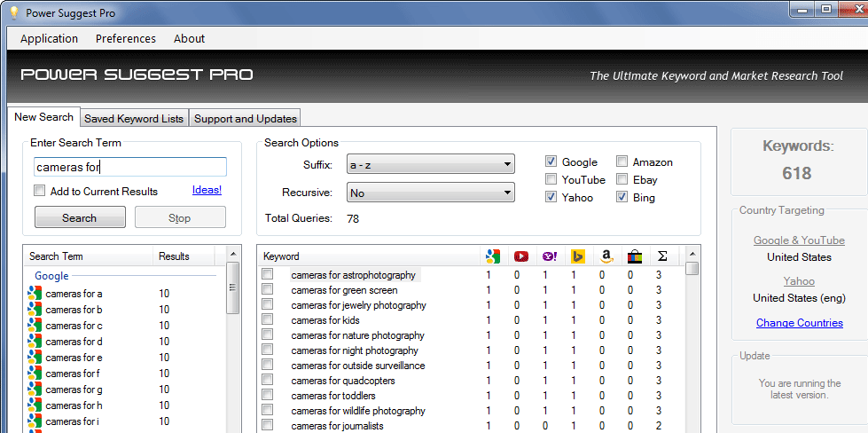Select the 'cameras for nature photography' keyword
The height and width of the screenshot is (433, 868).
click(x=357, y=335)
